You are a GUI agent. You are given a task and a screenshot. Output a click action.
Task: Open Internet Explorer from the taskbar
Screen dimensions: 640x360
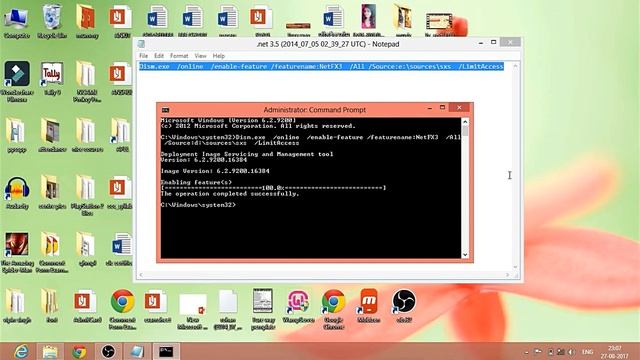(x=21, y=351)
